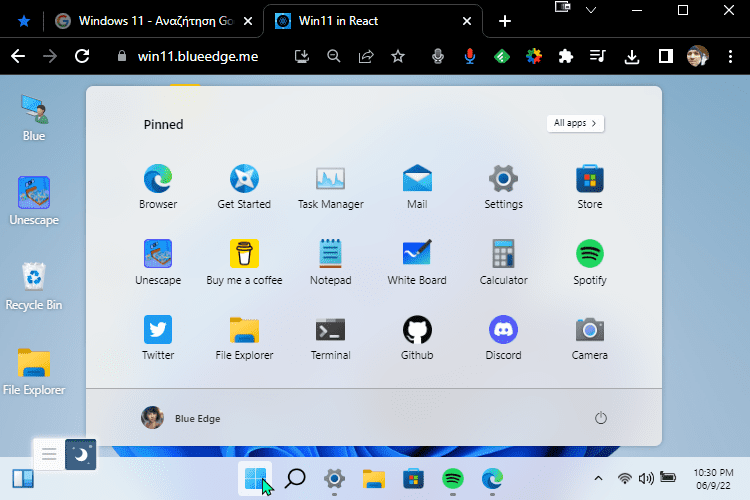Viewport: 750px width, 500px height.
Task: Open a new browser tab
Action: 505,21
